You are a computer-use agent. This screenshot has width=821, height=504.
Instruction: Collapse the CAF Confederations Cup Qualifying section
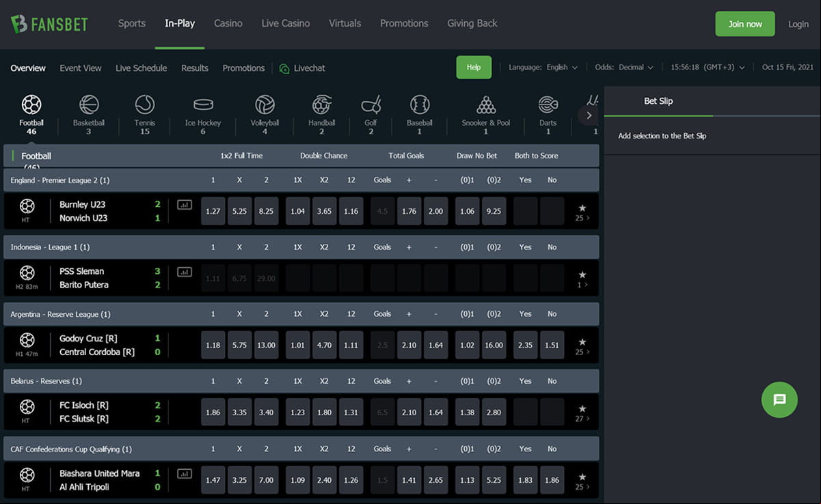301,449
